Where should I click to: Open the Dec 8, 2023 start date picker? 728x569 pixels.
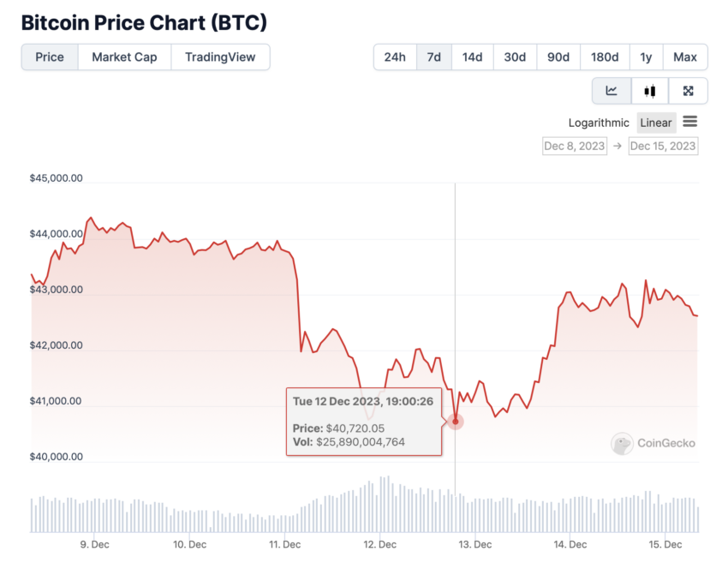(575, 146)
